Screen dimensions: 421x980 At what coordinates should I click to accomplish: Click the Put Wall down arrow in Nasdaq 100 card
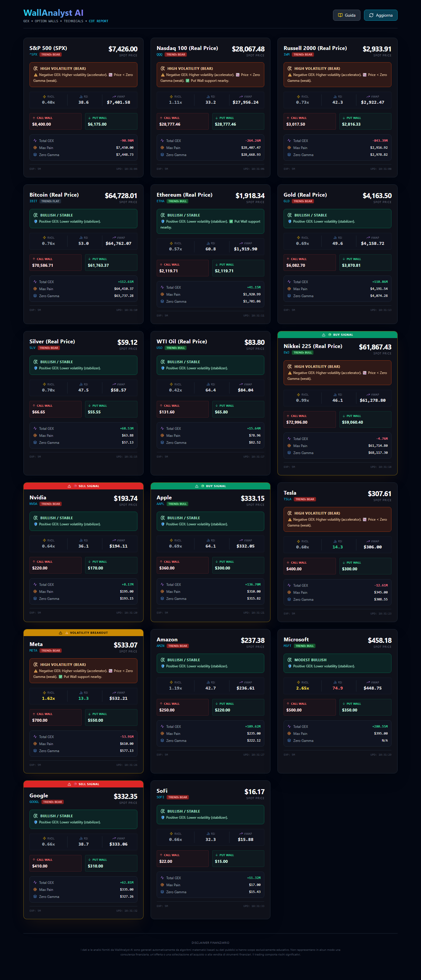click(217, 118)
